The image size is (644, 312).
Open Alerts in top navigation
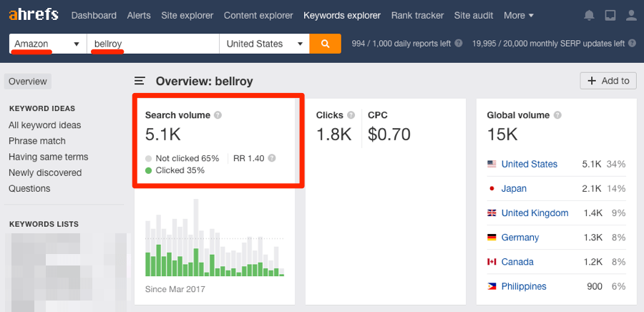[139, 16]
